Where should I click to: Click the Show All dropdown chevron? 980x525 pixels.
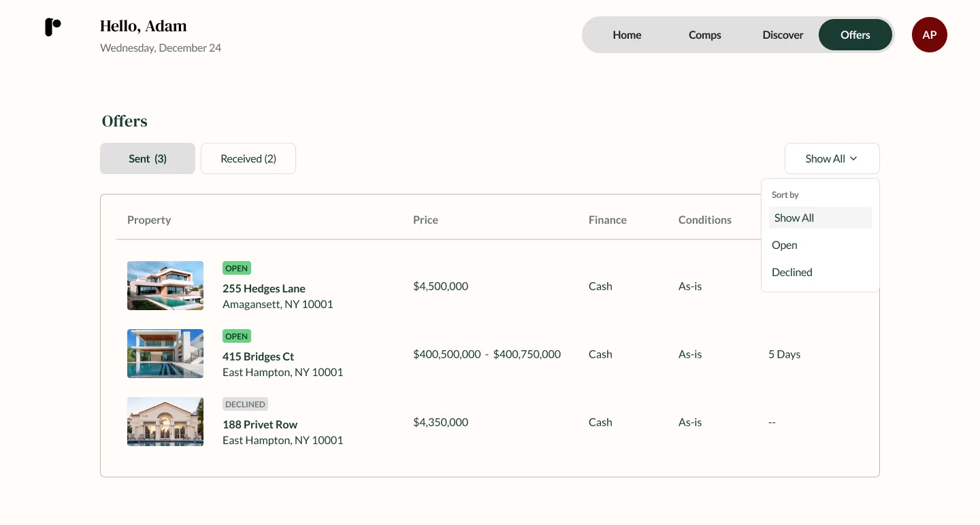click(x=853, y=158)
